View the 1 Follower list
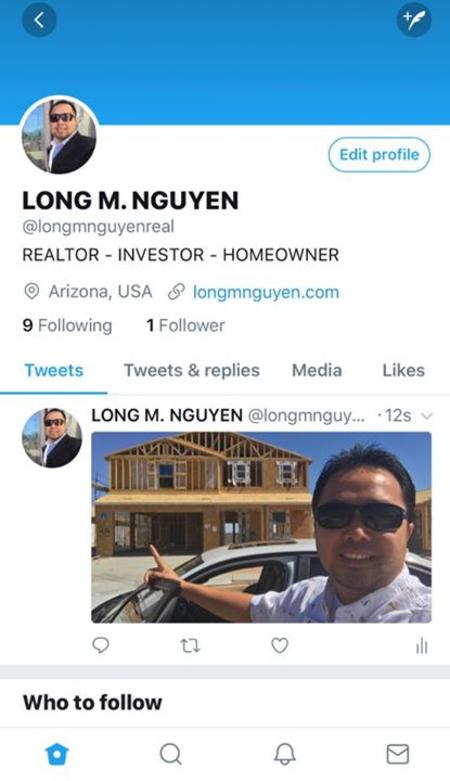Viewport: 450px width, 781px height. (x=185, y=325)
